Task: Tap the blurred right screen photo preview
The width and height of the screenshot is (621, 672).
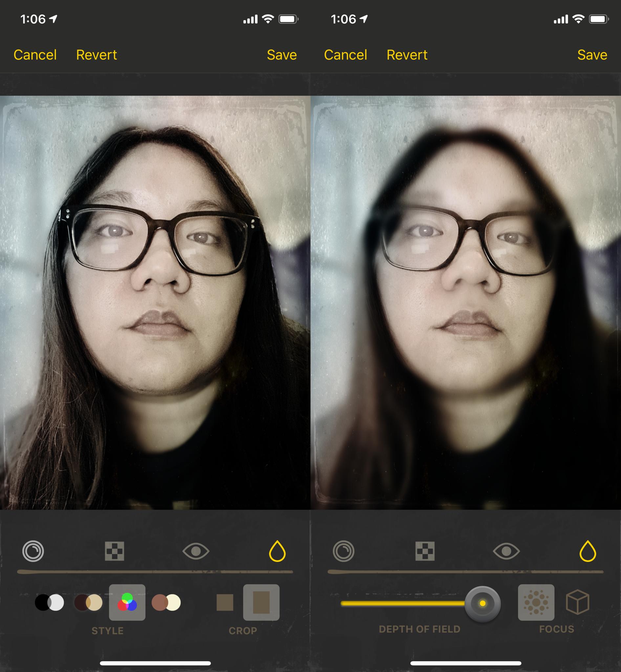Action: tap(465, 303)
